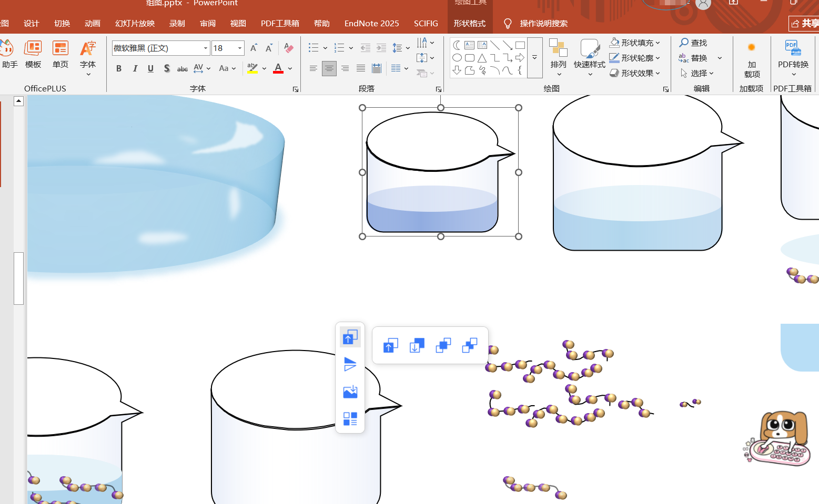Select the oval shape in gallery
Screen dimensions: 819x504
457,58
